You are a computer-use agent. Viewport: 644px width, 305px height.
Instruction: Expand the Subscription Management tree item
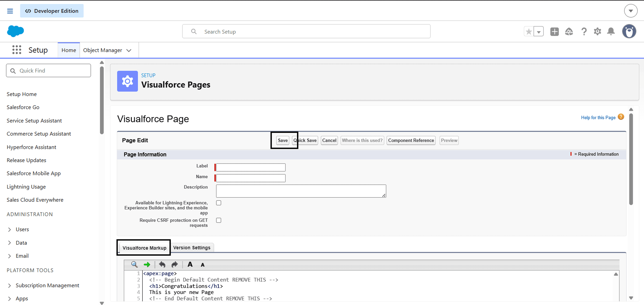coord(10,285)
